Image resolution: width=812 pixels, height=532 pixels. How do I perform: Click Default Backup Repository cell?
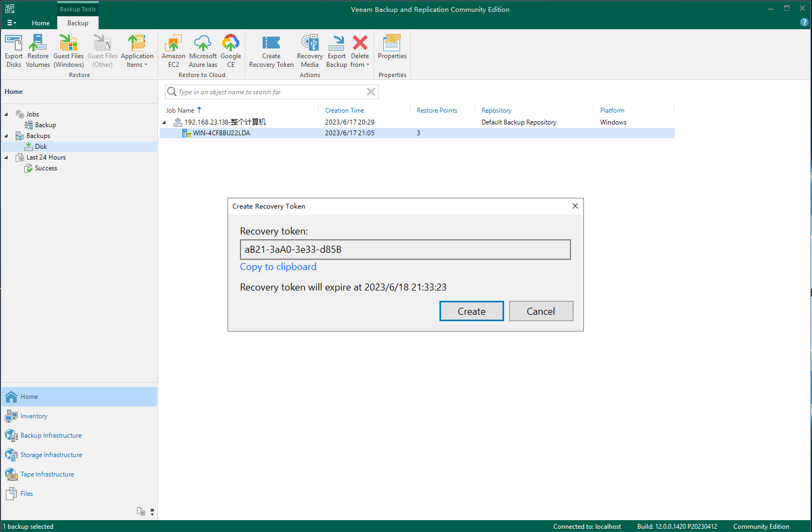click(519, 122)
